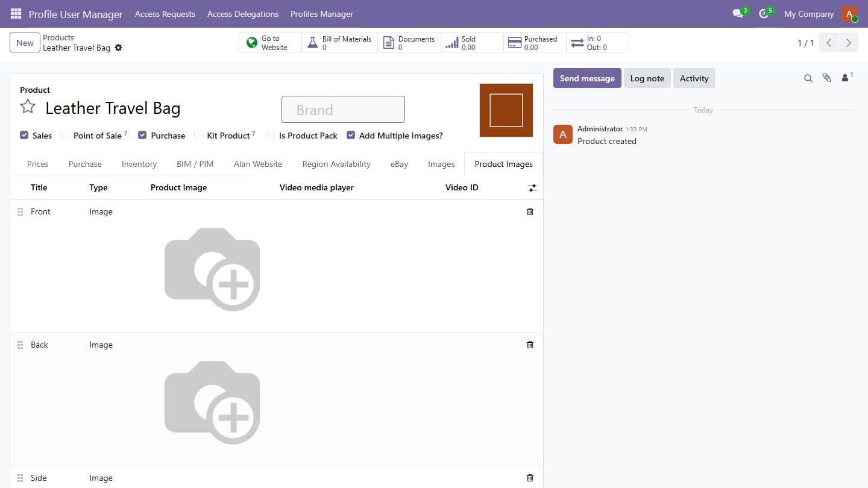Open the Administrator user avatar menu
The image size is (868, 488).
tap(849, 14)
